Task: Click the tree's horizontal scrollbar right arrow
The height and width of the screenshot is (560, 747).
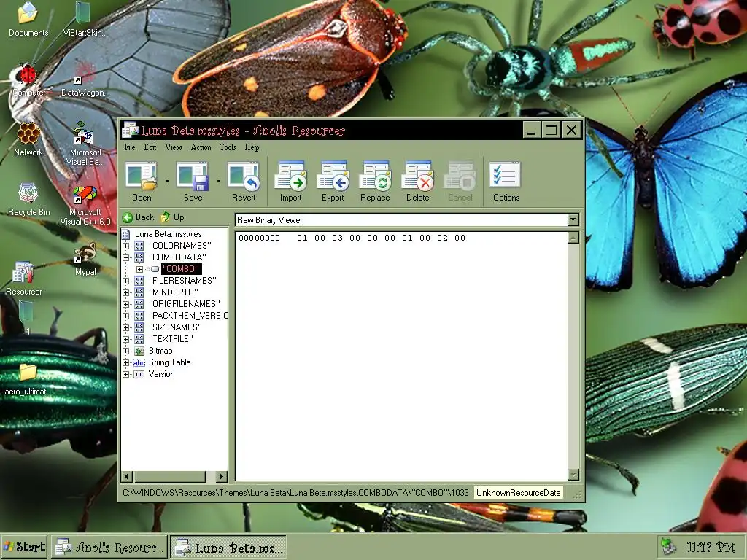Action: coord(222,476)
